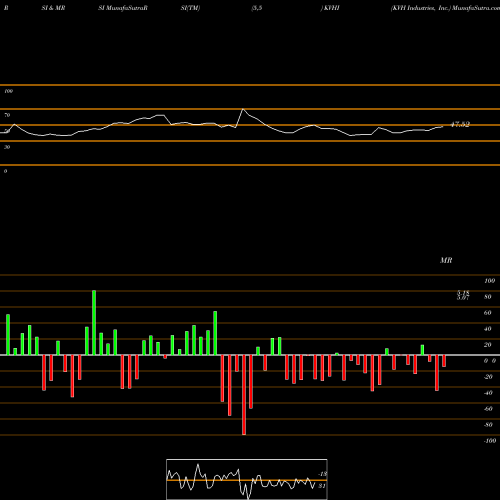
Task: Click the longest red MR bar
Action: click(244, 395)
